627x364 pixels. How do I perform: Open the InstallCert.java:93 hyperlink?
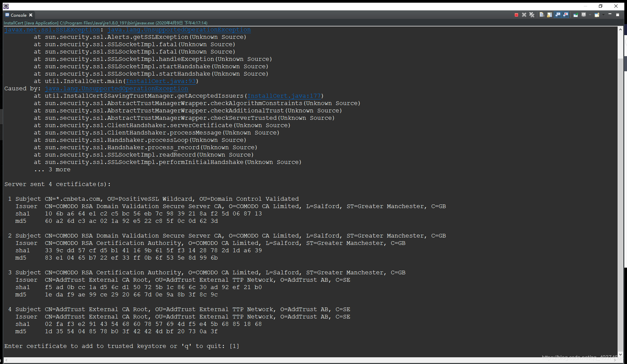coord(161,81)
